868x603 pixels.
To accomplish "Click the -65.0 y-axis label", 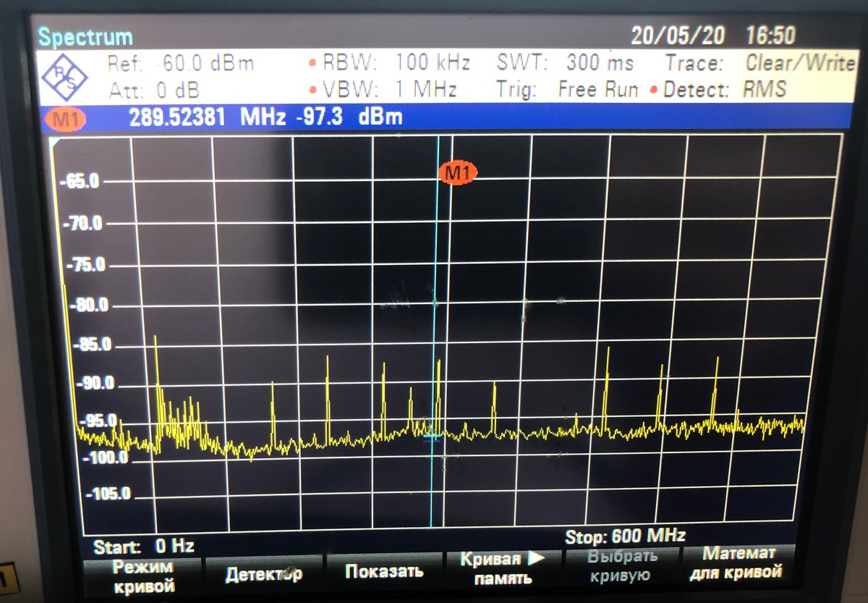I will (x=80, y=181).
